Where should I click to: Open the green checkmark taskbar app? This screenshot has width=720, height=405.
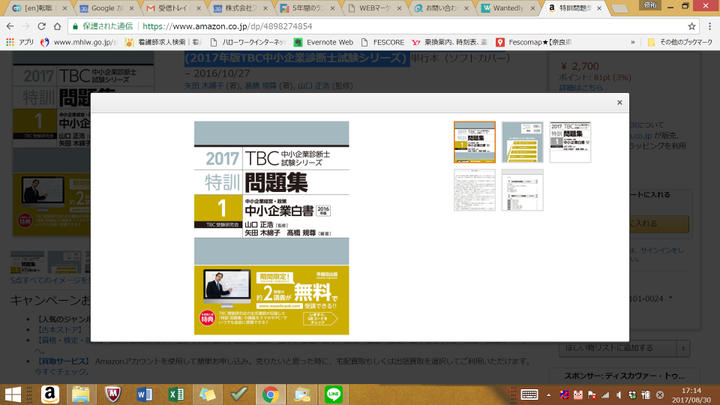pyautogui.click(x=239, y=394)
